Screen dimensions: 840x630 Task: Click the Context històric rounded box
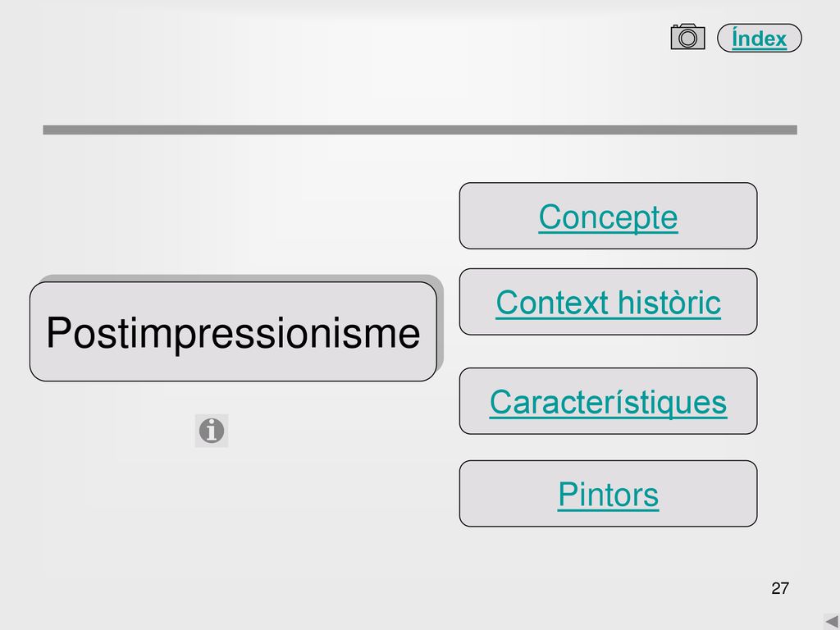point(608,302)
